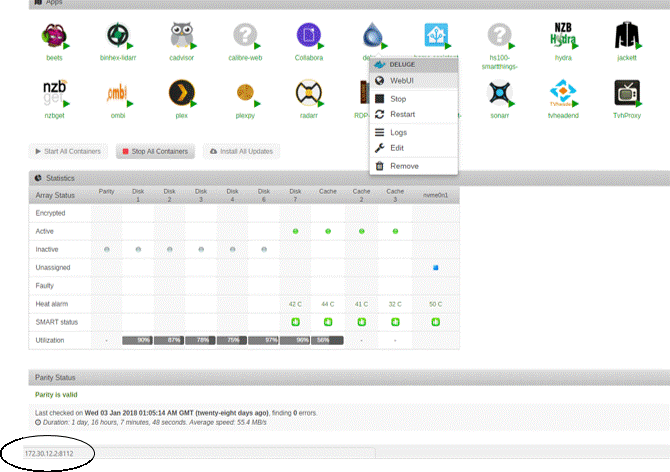The width and height of the screenshot is (670, 472).
Task: Click the deluge water drop icon
Action: [372, 35]
